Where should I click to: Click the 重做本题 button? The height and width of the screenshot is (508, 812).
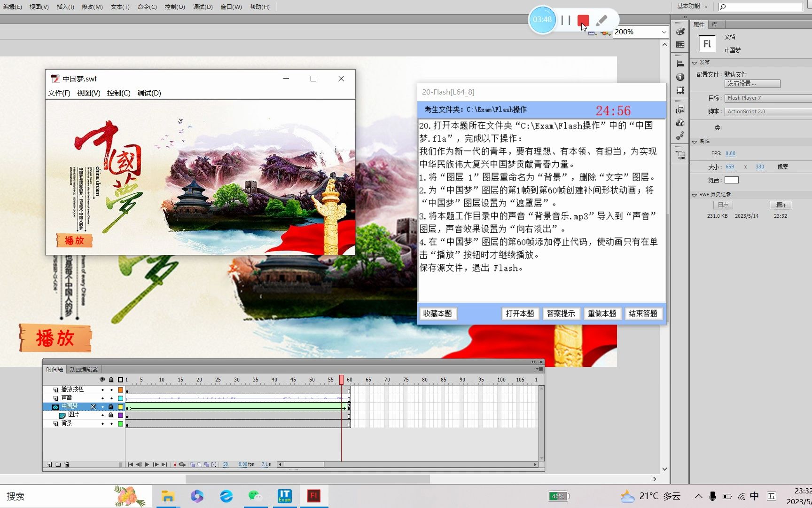coord(602,314)
